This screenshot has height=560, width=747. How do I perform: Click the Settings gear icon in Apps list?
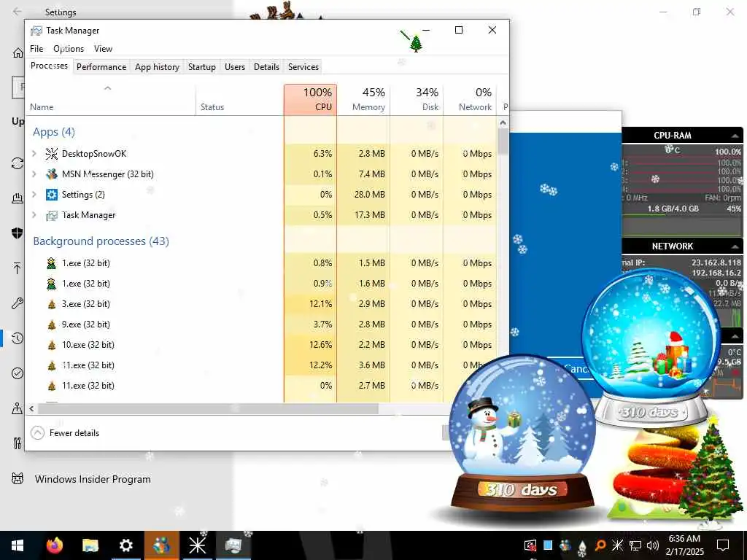click(52, 194)
